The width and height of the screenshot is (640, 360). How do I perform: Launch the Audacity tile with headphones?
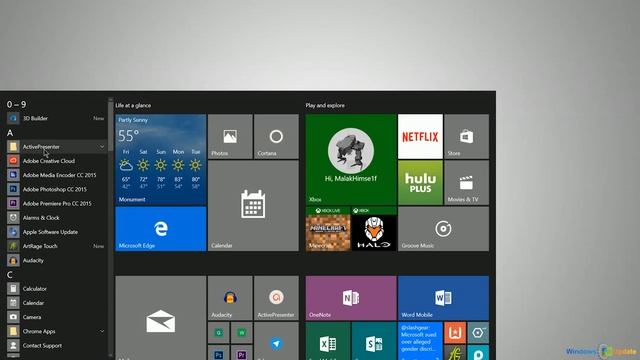(230, 298)
